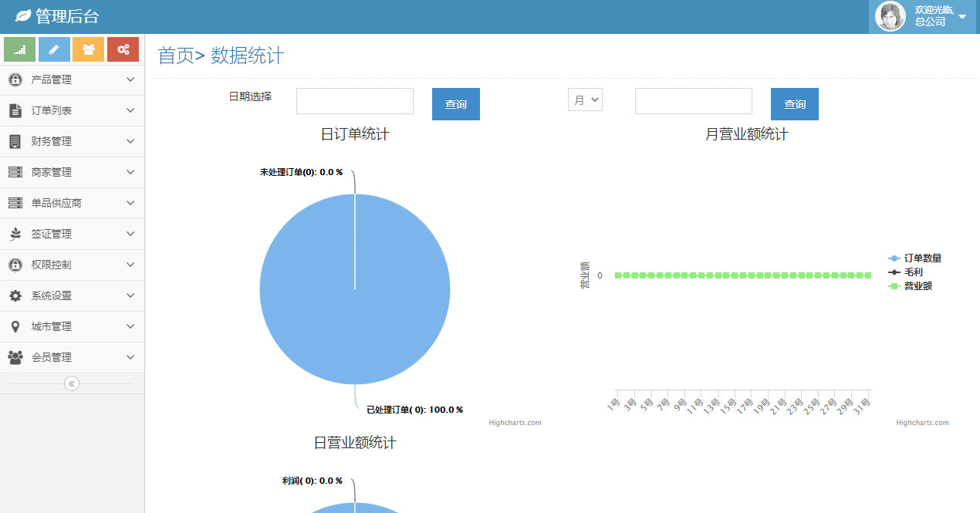Viewport: 980px width, 513px height.
Task: Click the map pin icon next to 城市管理
Action: tap(15, 326)
